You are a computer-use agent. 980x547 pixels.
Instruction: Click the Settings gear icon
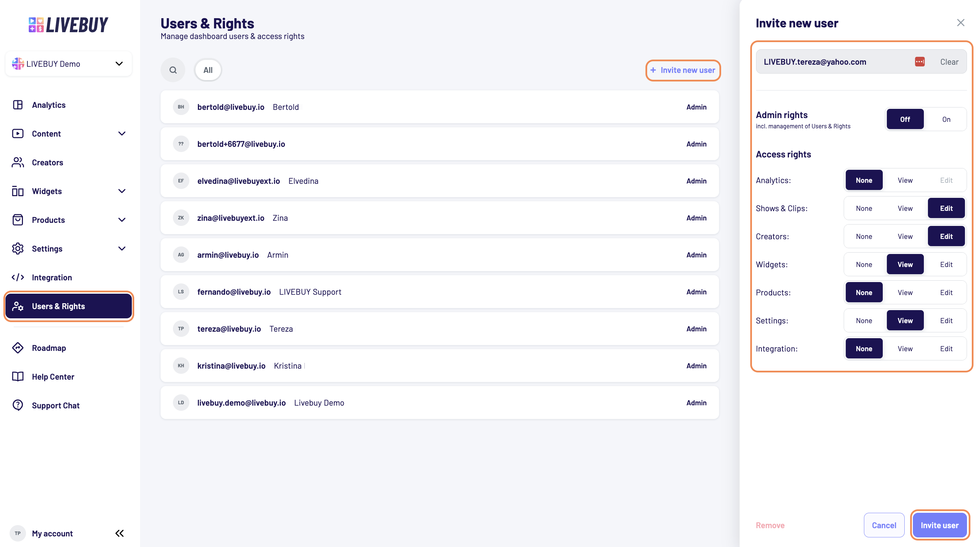tap(18, 249)
